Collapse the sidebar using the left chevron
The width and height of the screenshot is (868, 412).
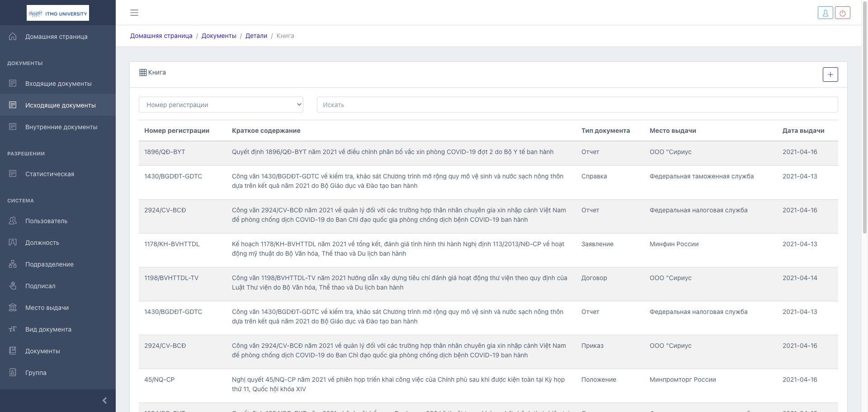[x=104, y=400]
